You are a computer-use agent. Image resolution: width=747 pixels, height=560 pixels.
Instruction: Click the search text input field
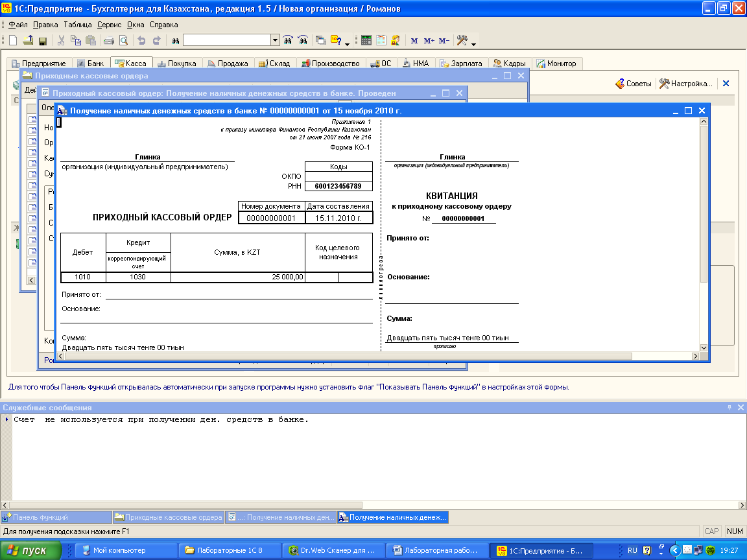pyautogui.click(x=227, y=40)
